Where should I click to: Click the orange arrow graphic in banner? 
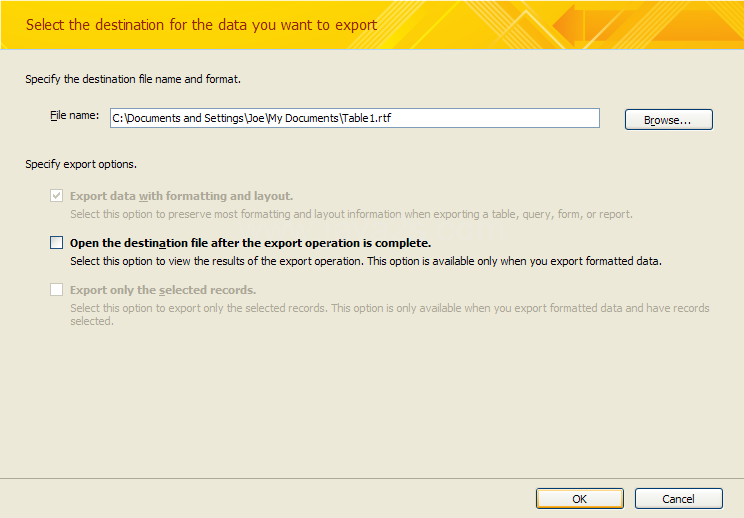(569, 25)
